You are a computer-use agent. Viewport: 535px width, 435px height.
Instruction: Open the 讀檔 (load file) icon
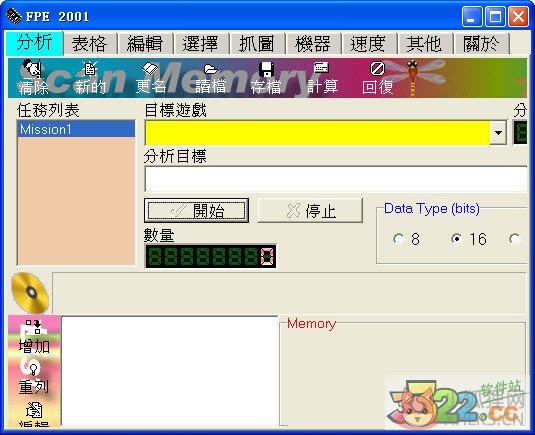coord(211,78)
